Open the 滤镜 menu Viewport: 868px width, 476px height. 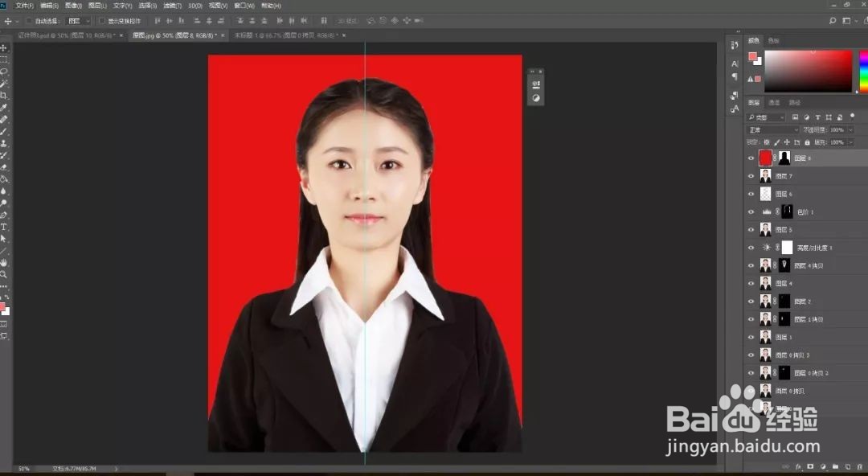click(x=172, y=6)
